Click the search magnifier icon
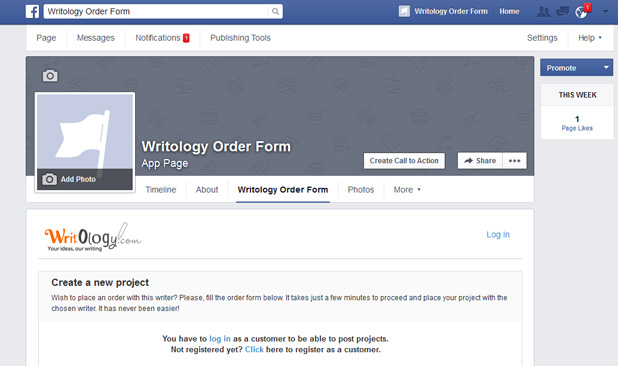 275,11
